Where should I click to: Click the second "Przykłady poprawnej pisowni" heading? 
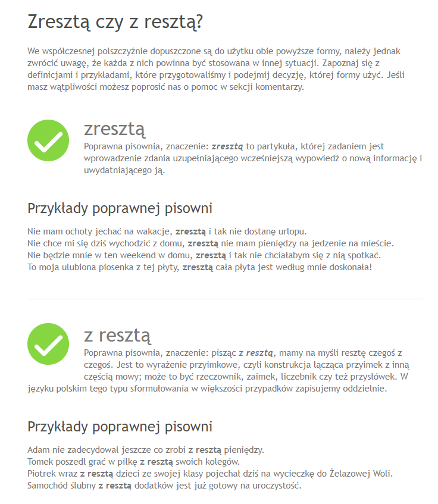[x=120, y=427]
